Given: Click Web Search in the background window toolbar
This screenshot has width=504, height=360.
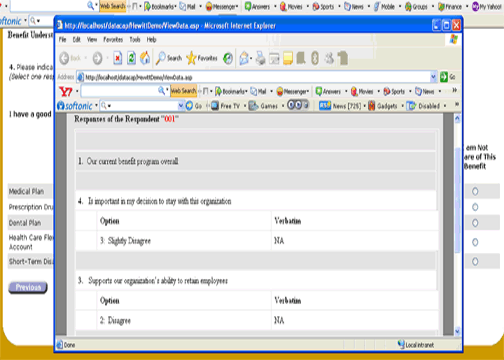Looking at the screenshot, I should (113, 6).
